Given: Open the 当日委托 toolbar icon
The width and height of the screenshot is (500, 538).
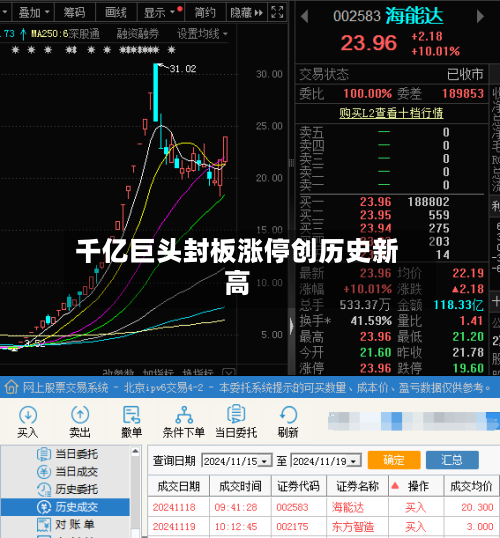Looking at the screenshot, I should pyautogui.click(x=236, y=422).
